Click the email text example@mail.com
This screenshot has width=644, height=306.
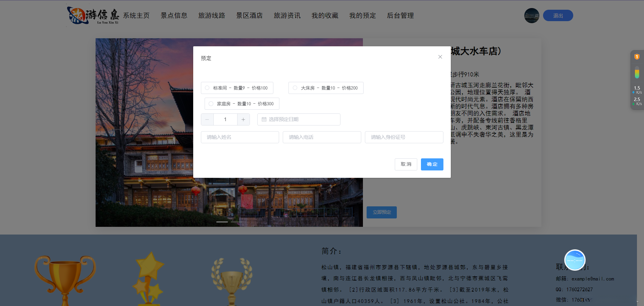tap(593, 279)
